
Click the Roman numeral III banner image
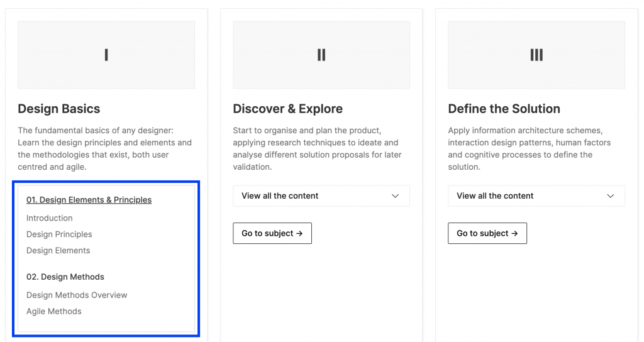[x=536, y=55]
